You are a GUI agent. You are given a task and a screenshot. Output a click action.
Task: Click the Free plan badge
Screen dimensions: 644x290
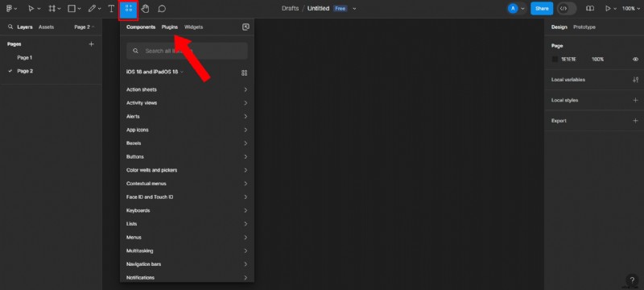[x=340, y=9]
